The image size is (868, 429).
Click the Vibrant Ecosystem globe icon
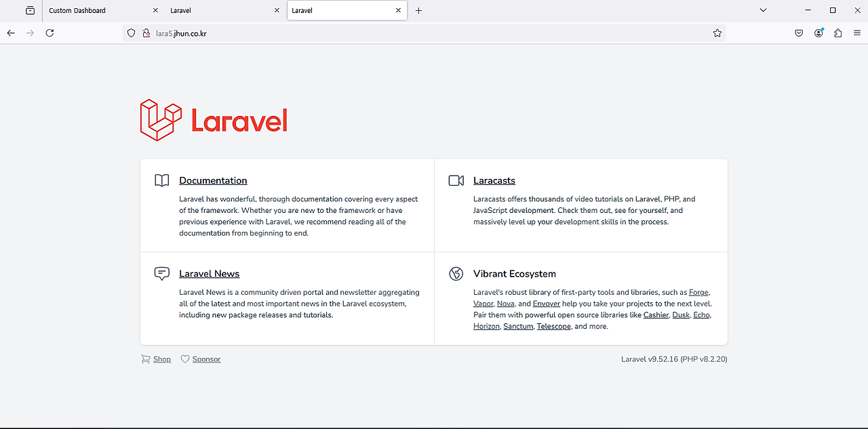point(456,274)
